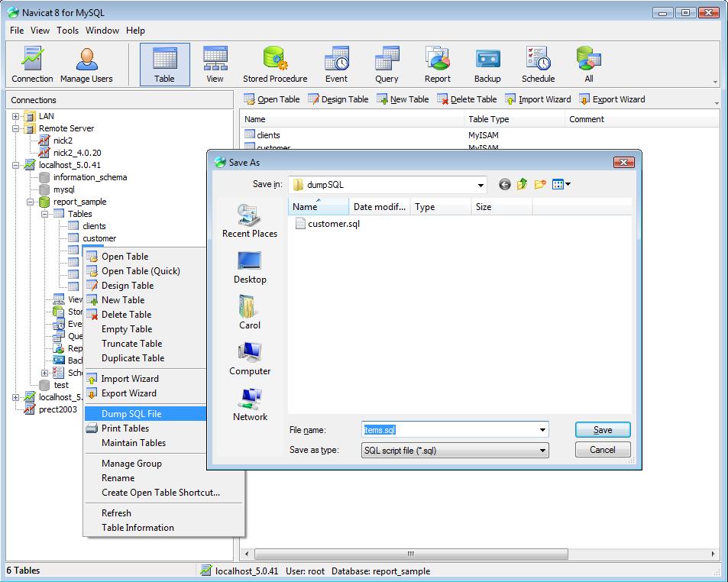Open the Carol user folder
This screenshot has height=582, width=728.
[x=250, y=312]
